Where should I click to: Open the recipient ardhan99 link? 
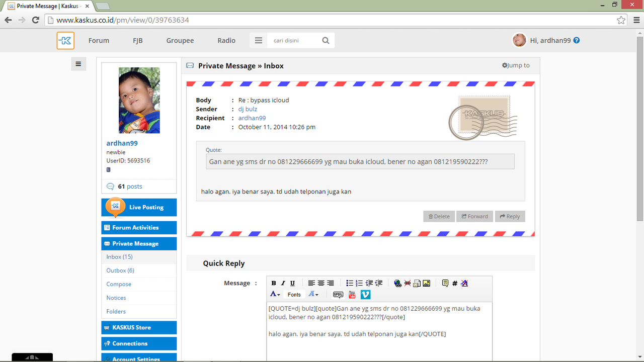pos(252,118)
